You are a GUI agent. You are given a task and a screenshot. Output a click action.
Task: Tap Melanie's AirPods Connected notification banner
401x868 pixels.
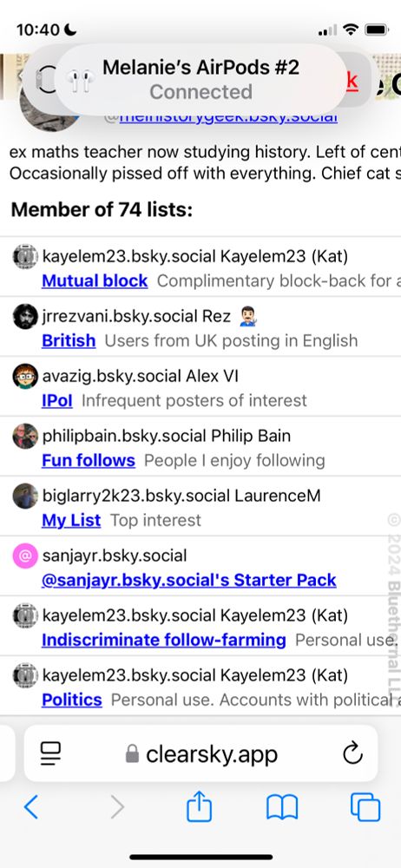click(x=200, y=79)
